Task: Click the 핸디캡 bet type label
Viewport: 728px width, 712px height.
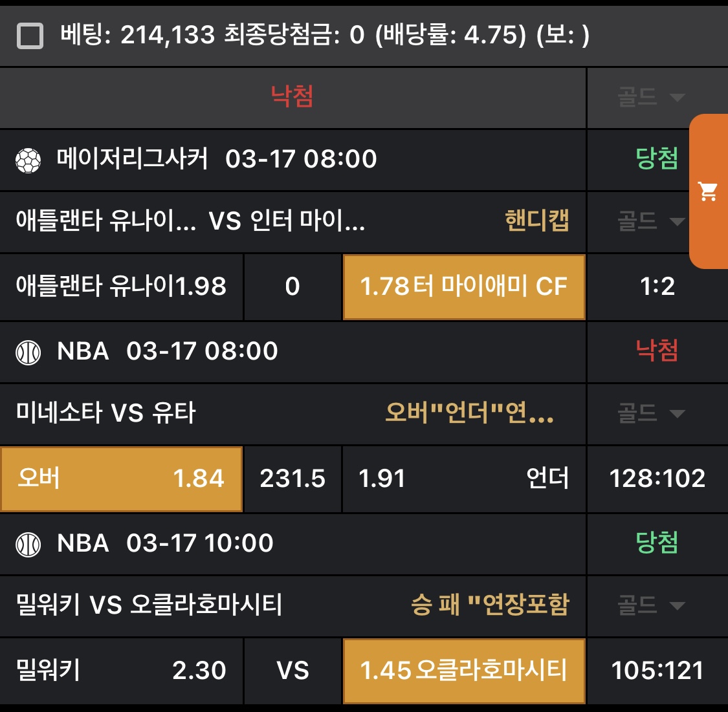Action: (536, 222)
